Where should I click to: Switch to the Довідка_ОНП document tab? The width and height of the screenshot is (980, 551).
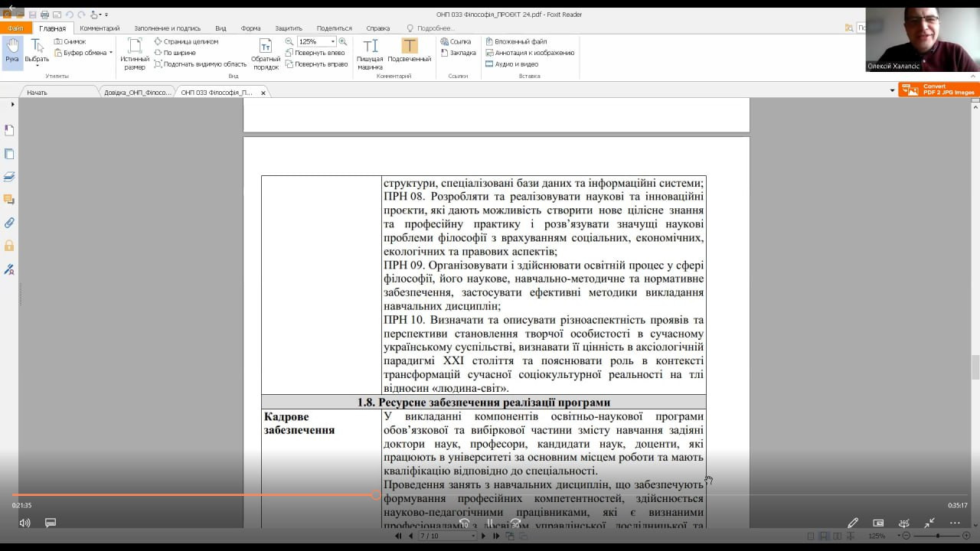pos(136,93)
